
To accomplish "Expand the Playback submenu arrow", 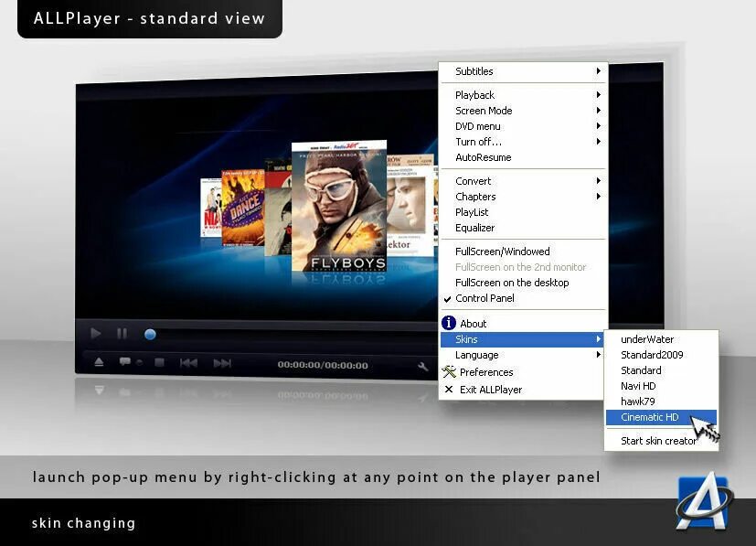I will click(x=599, y=94).
